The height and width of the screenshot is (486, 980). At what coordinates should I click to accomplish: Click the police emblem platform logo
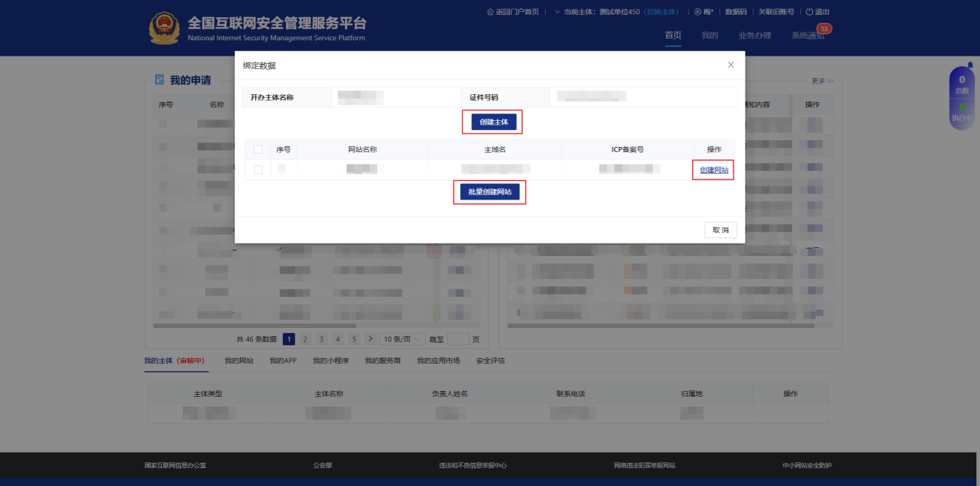164,28
